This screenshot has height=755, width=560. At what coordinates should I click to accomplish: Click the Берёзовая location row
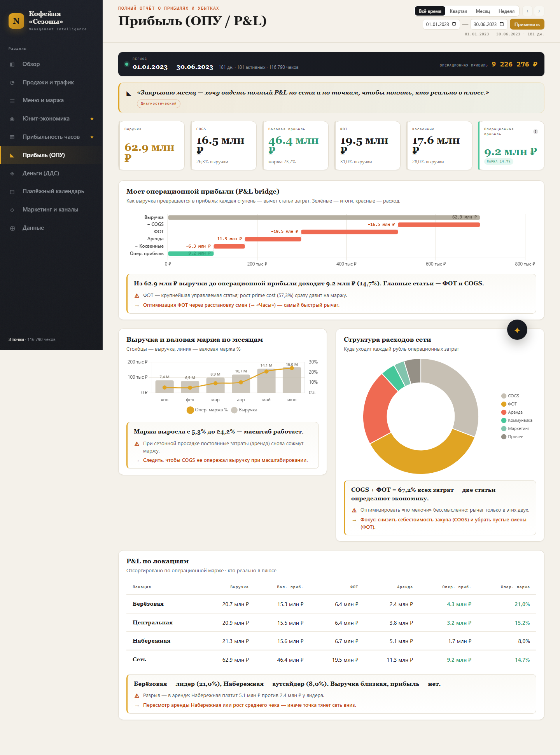(331, 604)
